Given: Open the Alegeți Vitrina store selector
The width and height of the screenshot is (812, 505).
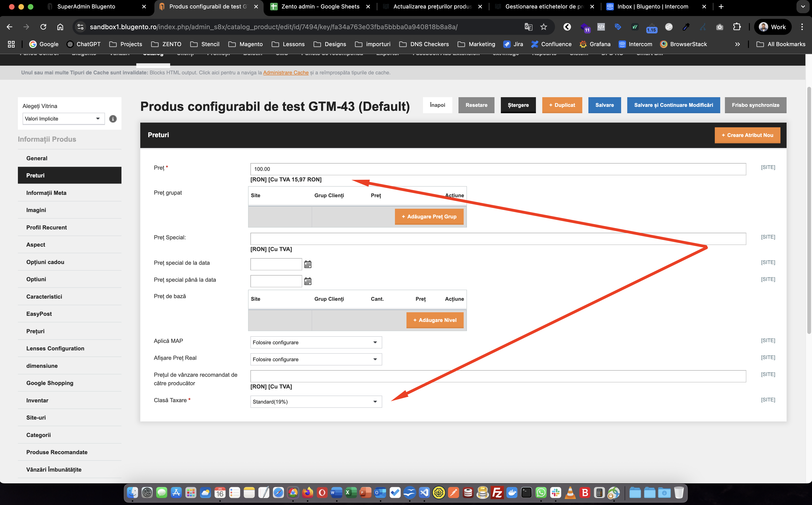Looking at the screenshot, I should [64, 119].
